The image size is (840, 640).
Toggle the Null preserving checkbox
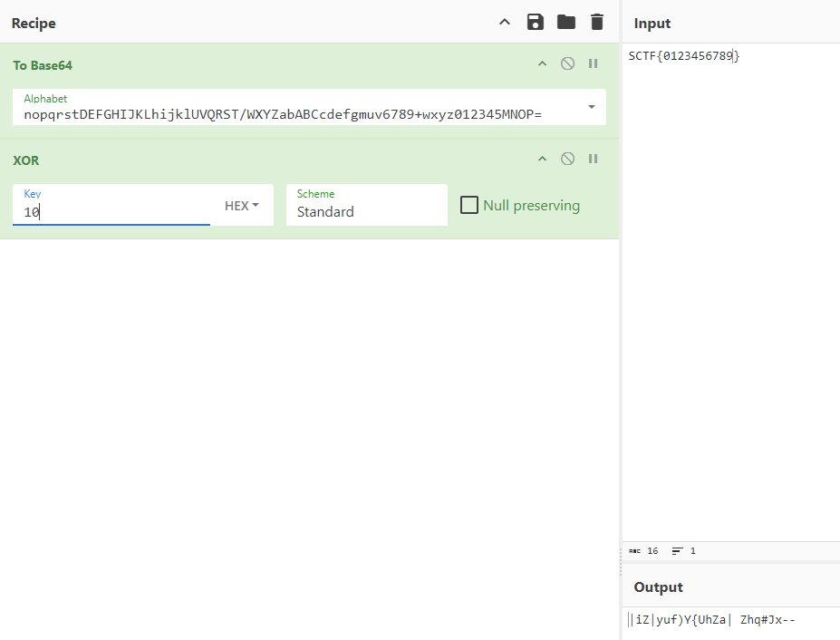click(x=469, y=205)
